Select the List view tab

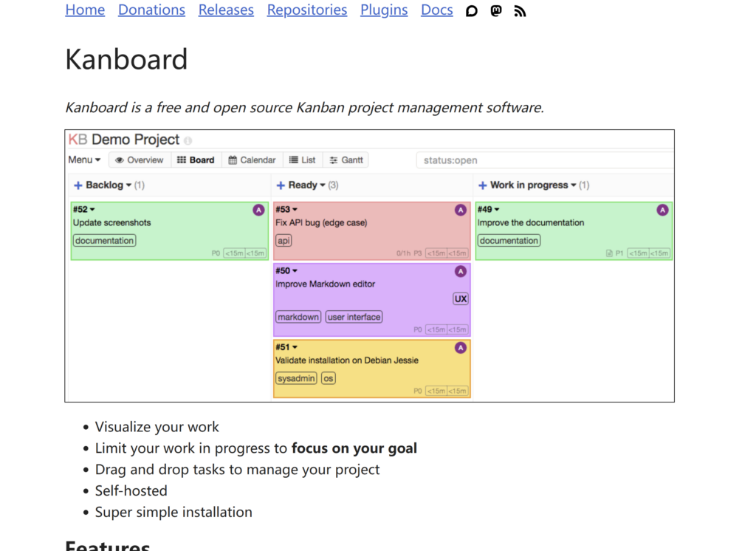302,160
